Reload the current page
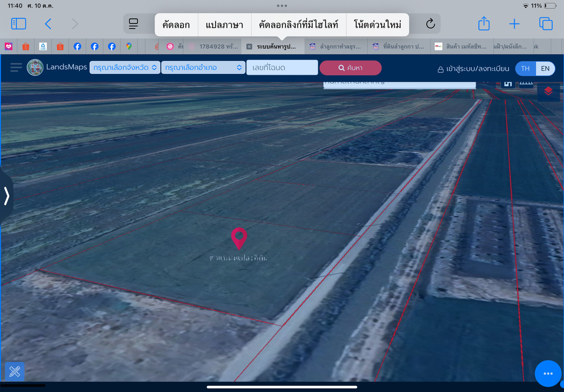 [x=430, y=24]
